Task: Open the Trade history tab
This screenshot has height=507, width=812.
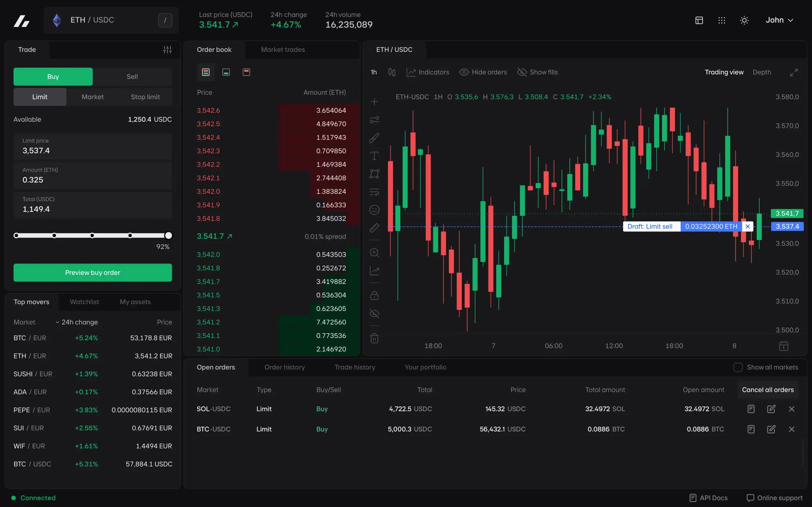Action: 355,367
